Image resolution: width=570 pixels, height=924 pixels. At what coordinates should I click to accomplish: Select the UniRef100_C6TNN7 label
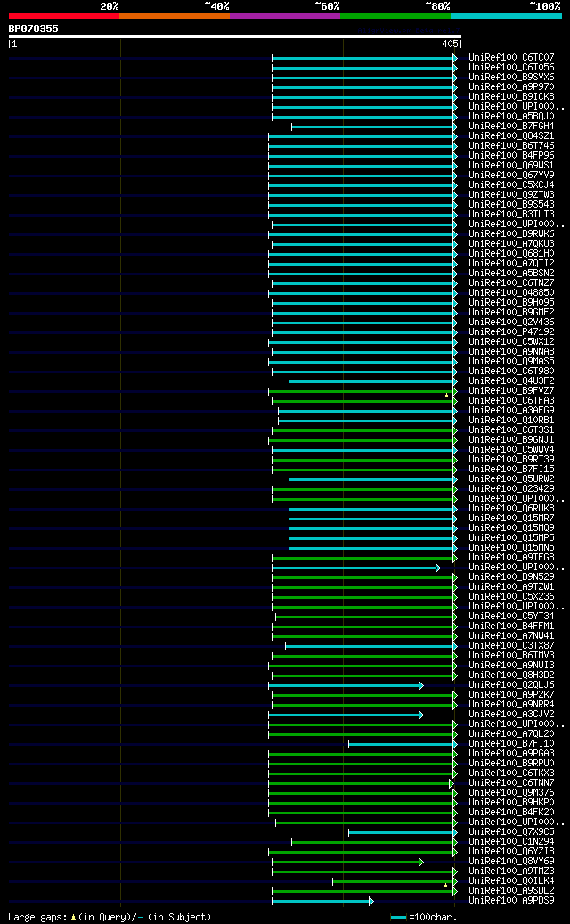click(511, 783)
